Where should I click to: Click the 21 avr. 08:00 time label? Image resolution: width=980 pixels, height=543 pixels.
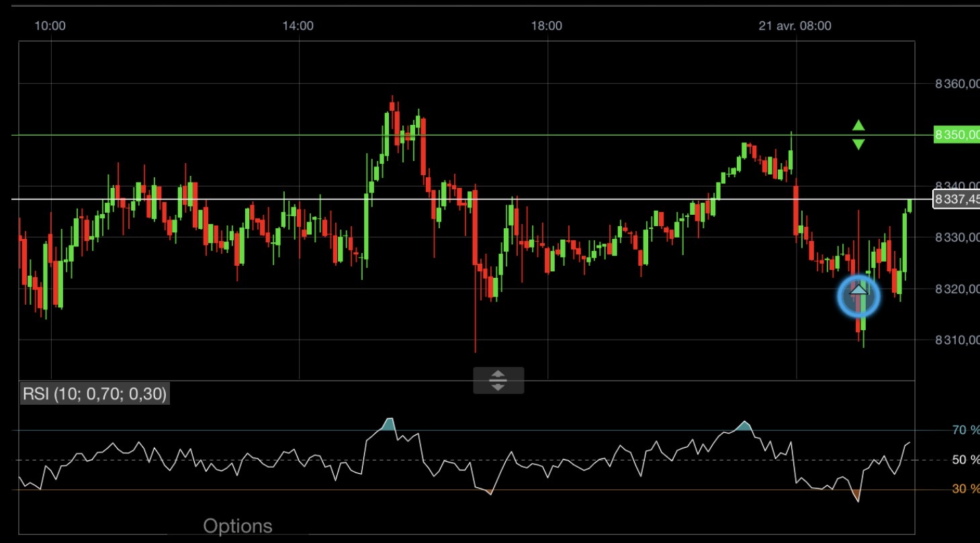[795, 26]
